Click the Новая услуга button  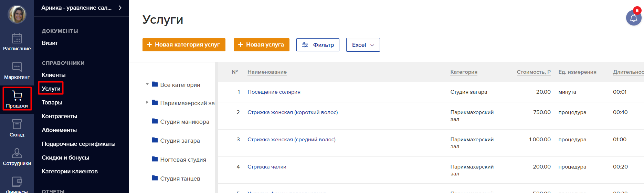click(x=261, y=45)
